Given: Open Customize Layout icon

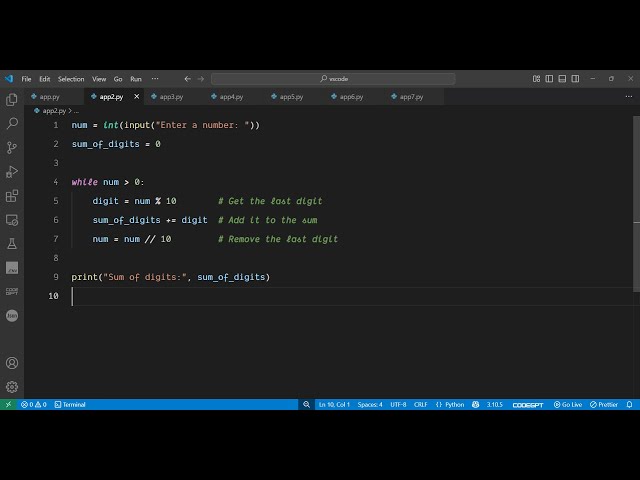Looking at the screenshot, I should (536, 79).
